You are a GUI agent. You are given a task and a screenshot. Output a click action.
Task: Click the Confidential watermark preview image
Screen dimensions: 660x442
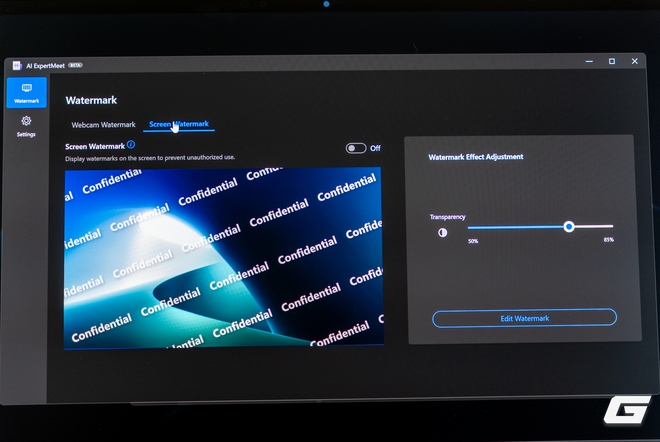224,258
